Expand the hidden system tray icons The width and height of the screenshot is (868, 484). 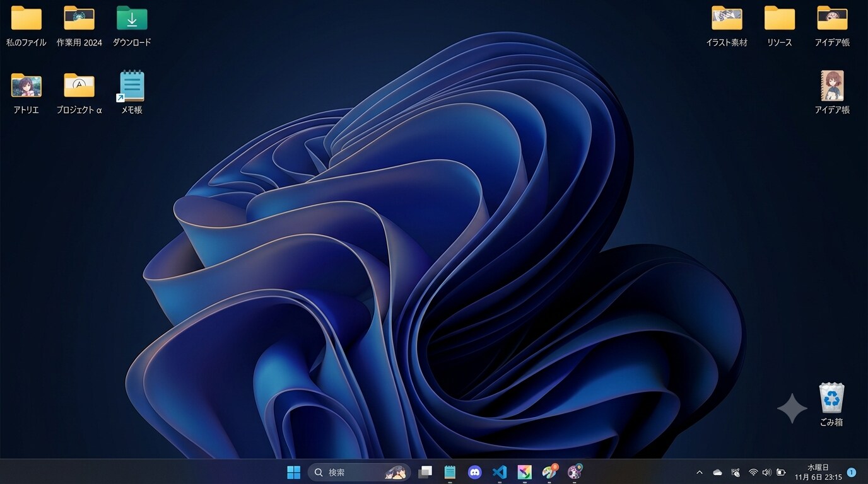[699, 472]
